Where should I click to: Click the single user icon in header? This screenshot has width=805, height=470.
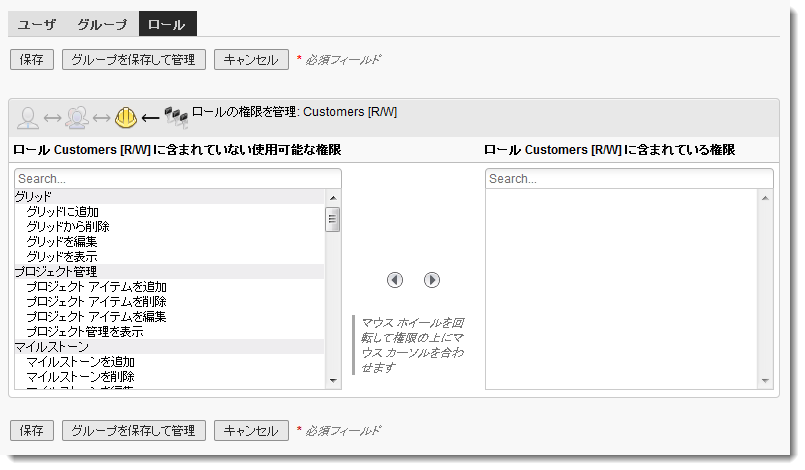tap(28, 118)
